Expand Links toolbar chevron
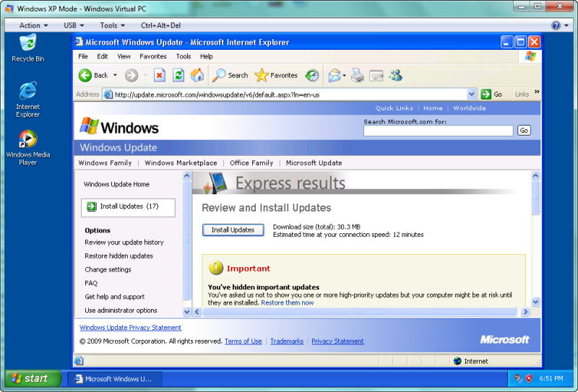This screenshot has height=392, width=578. pyautogui.click(x=537, y=92)
